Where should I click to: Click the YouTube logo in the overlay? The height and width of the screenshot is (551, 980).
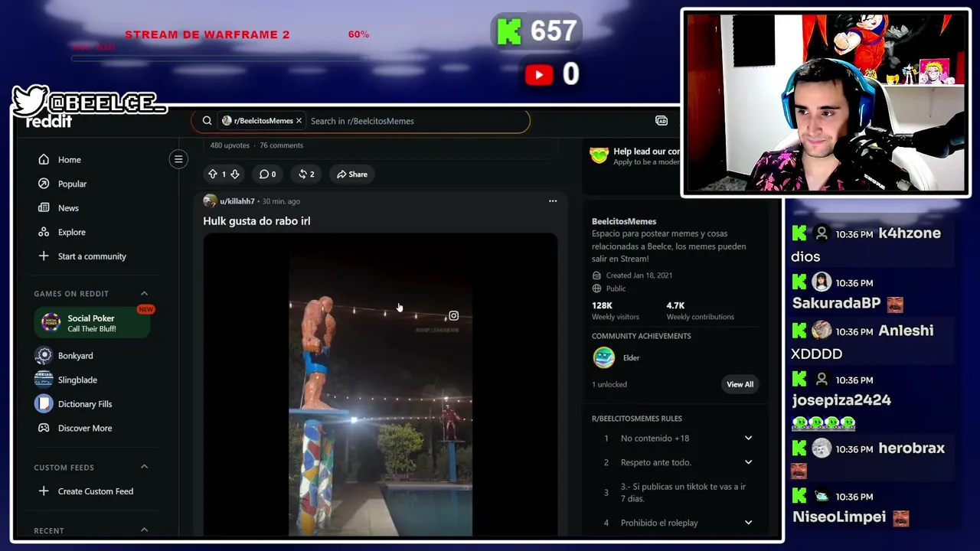point(539,74)
